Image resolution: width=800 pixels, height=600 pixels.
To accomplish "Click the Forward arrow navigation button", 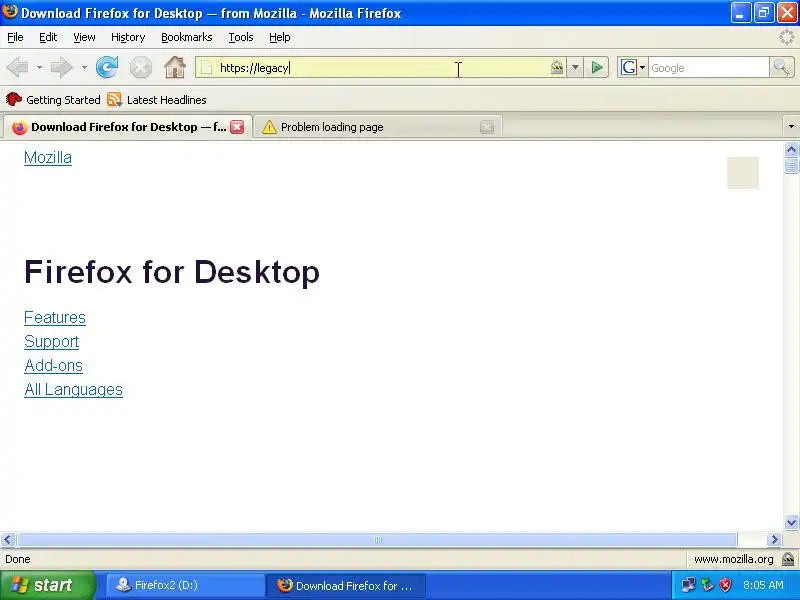I will (62, 67).
